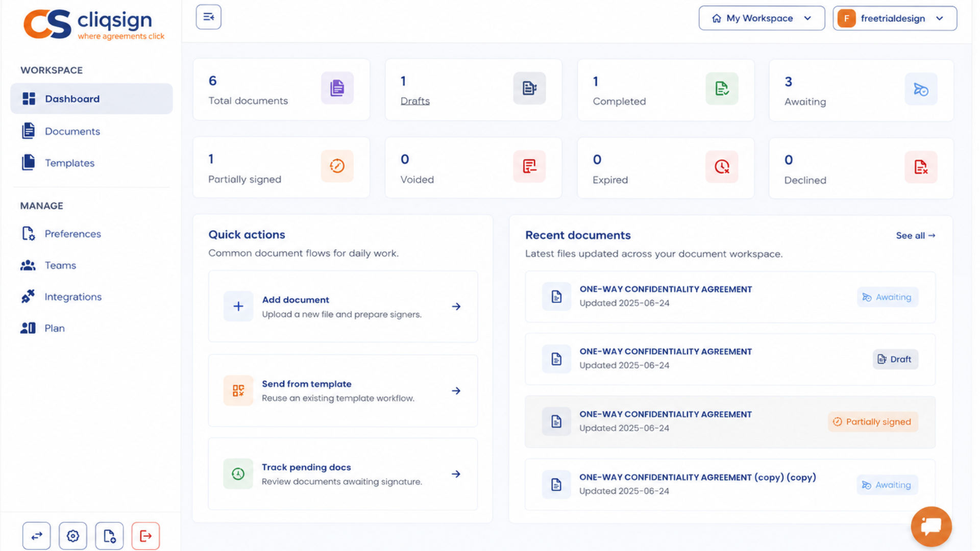The height and width of the screenshot is (551, 980).
Task: Click the Partially signed status badge
Action: (873, 422)
